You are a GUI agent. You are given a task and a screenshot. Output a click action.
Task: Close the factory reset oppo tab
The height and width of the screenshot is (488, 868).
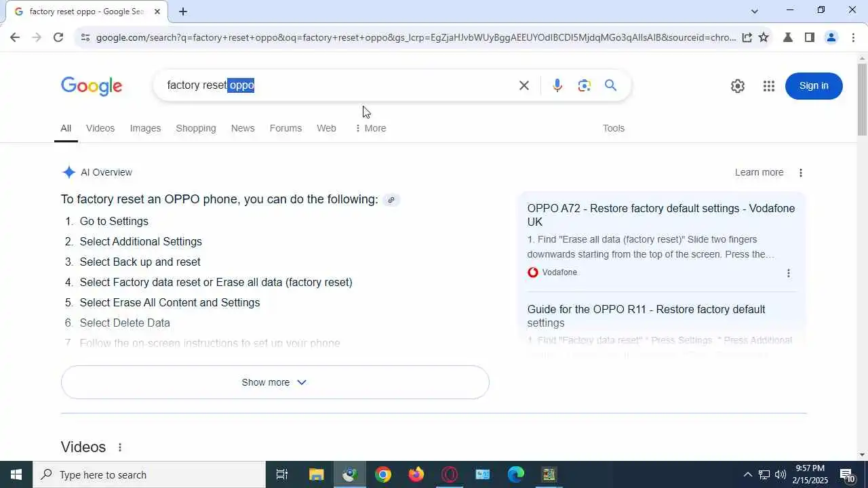tap(157, 12)
